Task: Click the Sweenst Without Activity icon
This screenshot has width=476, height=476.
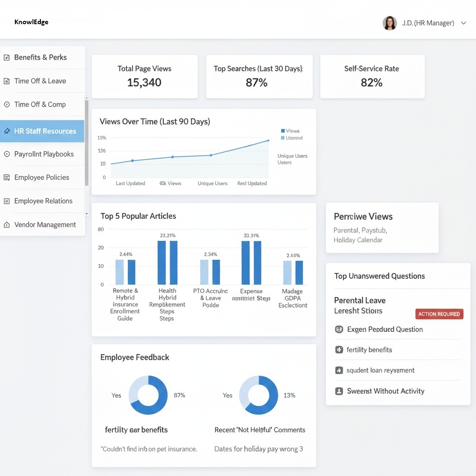Action: (x=339, y=391)
